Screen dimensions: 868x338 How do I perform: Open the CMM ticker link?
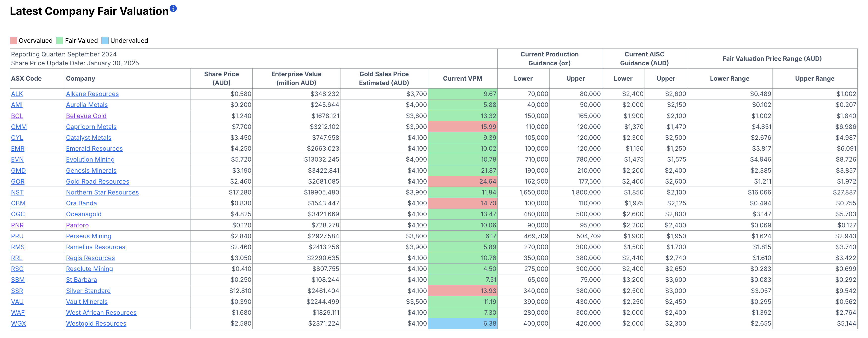click(19, 127)
